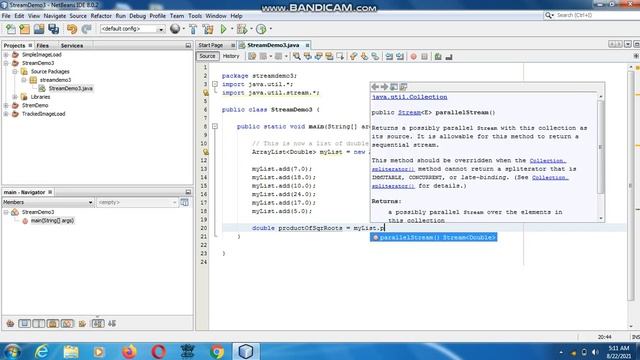Open the java.util.Collection link

(x=409, y=97)
